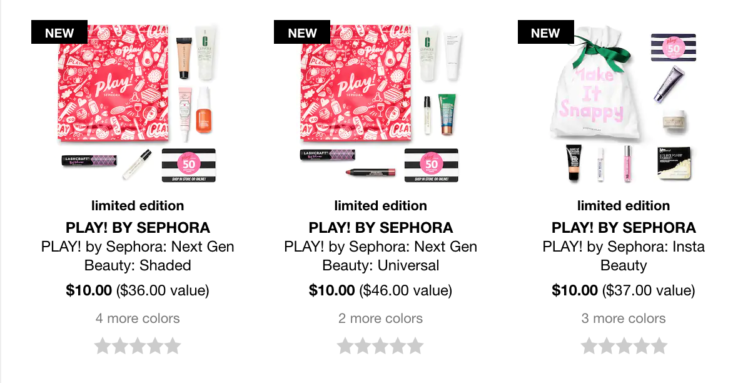Click star rating under the Insta Beauty product
This screenshot has height=383, width=733.
coord(624,346)
